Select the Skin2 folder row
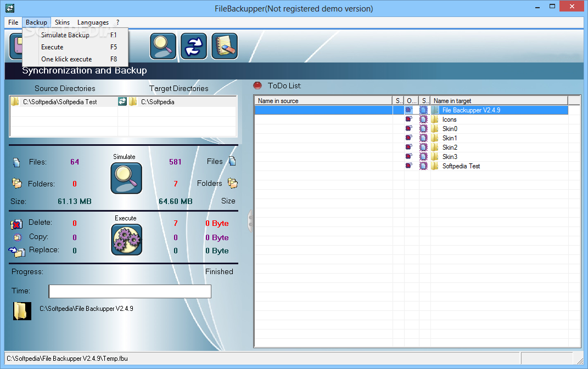The width and height of the screenshot is (588, 369). (x=411, y=147)
